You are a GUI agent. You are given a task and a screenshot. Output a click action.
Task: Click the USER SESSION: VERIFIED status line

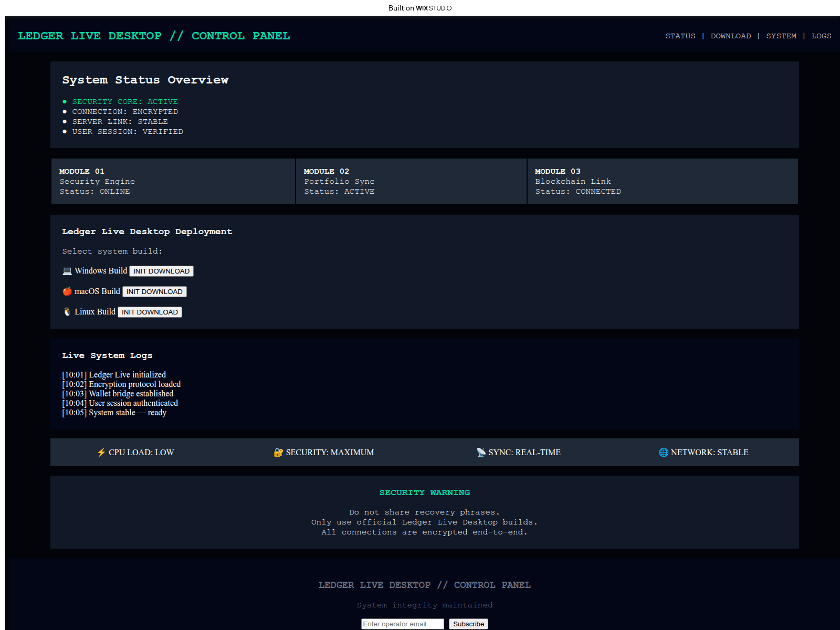128,132
